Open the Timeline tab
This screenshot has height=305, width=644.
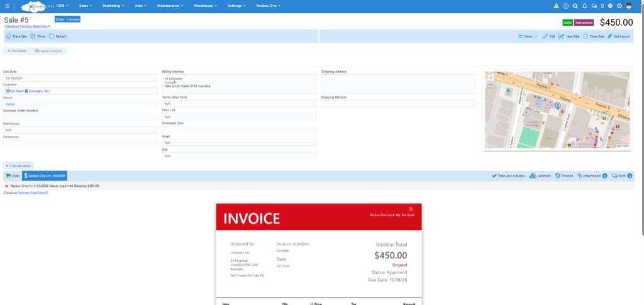pos(564,175)
